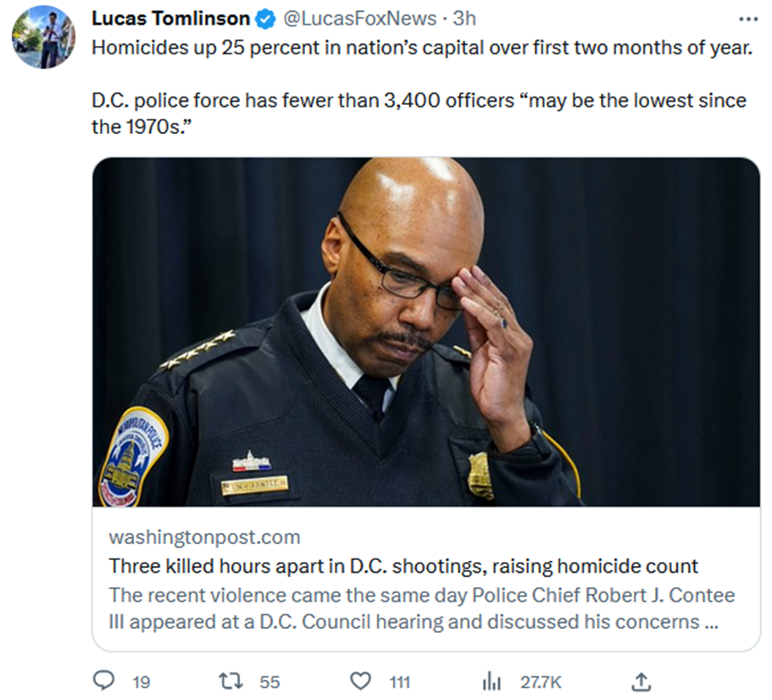Click the 3h timestamp of the tweet
772x700 pixels.
(x=464, y=19)
